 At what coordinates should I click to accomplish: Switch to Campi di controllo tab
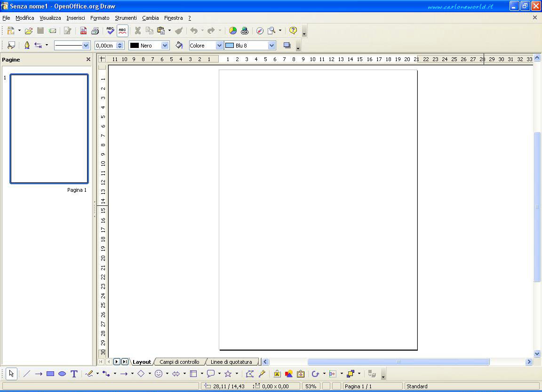[179, 362]
